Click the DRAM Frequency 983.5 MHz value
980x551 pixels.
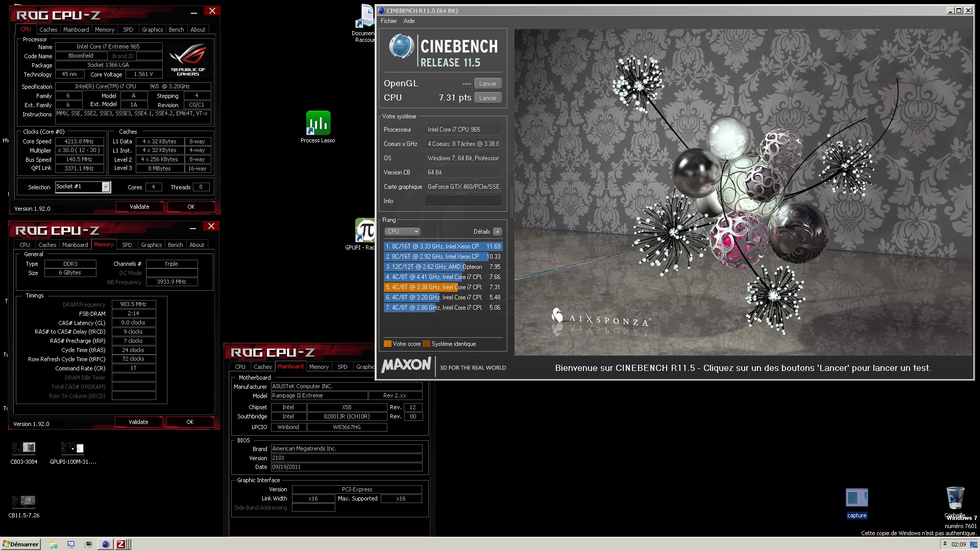[x=133, y=304]
